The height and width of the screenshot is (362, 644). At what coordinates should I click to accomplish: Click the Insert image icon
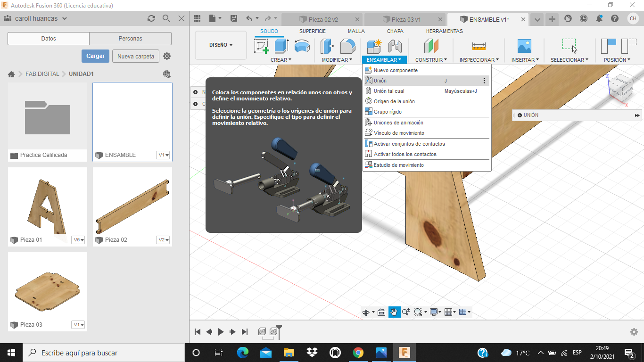click(x=524, y=46)
